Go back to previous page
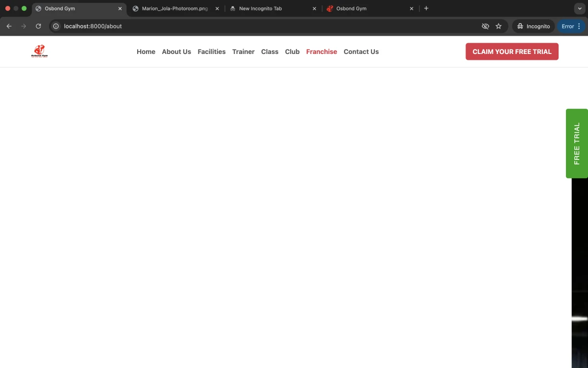 click(9, 26)
